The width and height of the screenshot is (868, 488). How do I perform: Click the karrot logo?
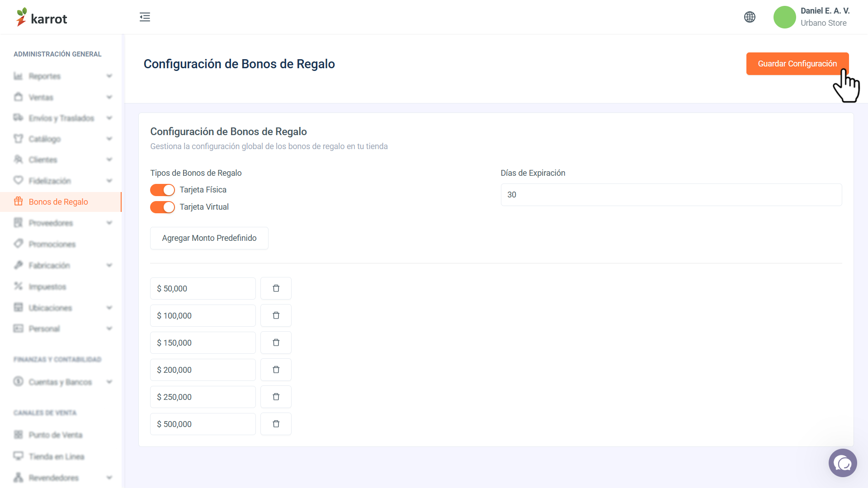click(x=41, y=18)
